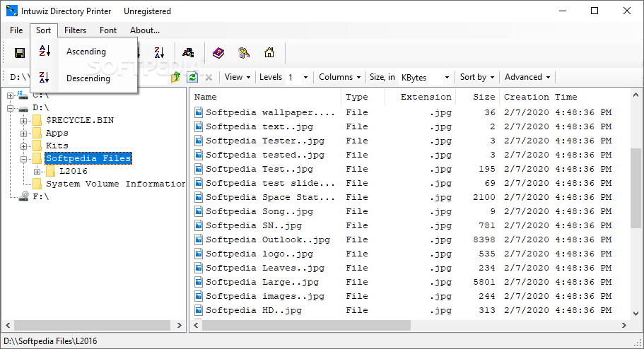Open the Levels combo box

pyautogui.click(x=305, y=77)
